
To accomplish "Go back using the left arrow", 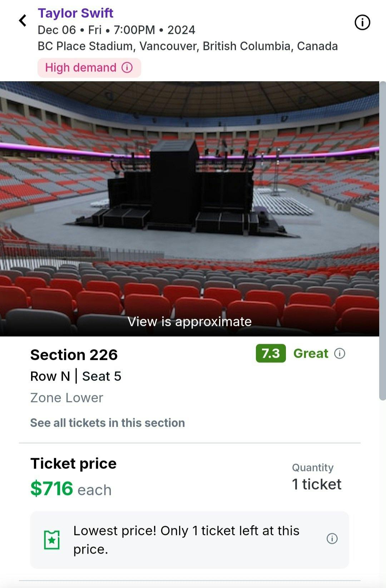I will (23, 21).
